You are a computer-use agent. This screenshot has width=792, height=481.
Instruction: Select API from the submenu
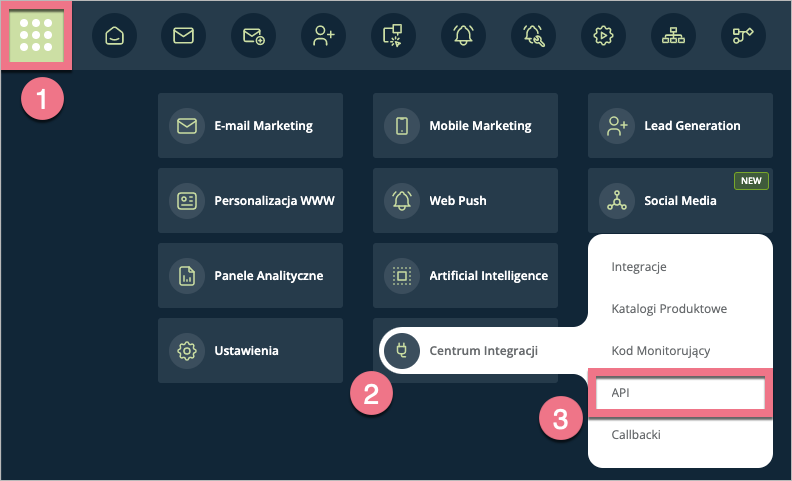tap(680, 393)
